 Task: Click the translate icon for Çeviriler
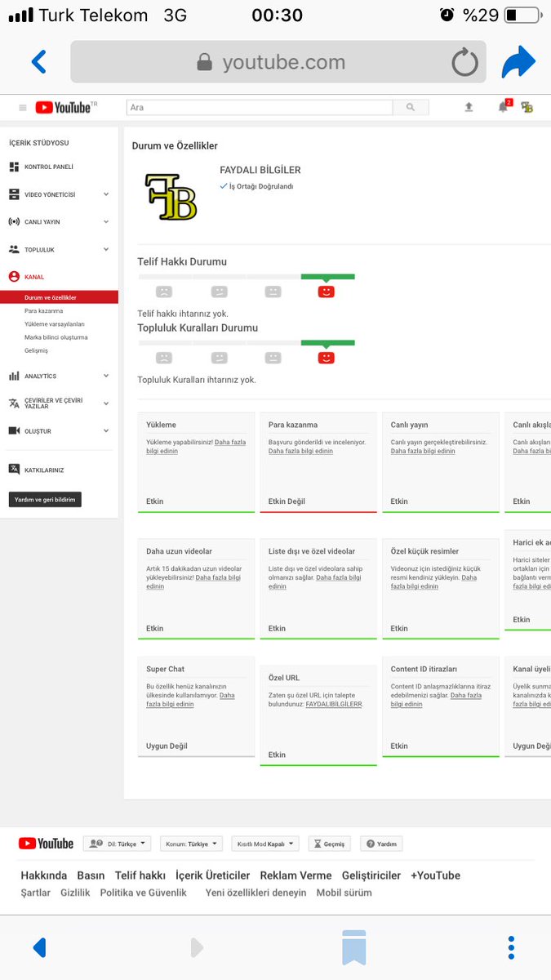point(14,403)
